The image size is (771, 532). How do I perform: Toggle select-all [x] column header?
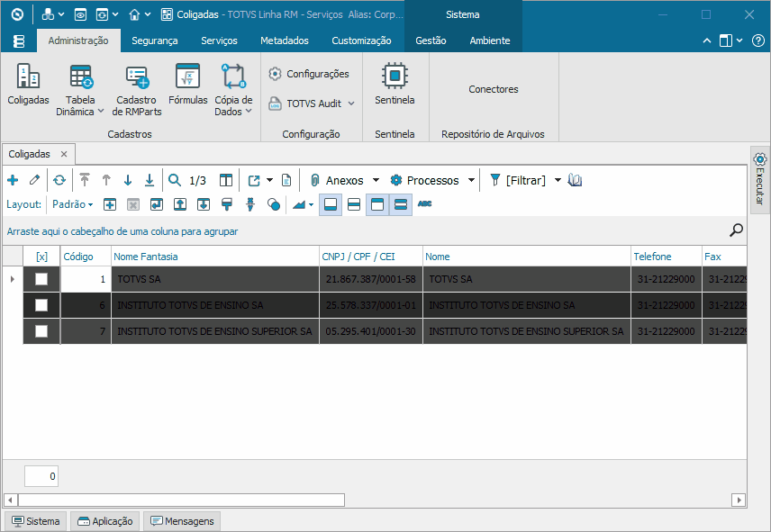pos(41,257)
